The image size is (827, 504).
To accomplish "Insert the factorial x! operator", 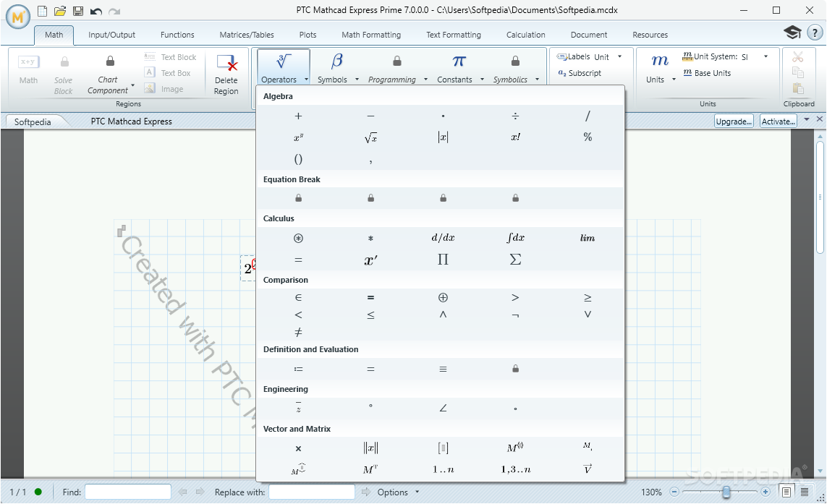I will pyautogui.click(x=515, y=137).
